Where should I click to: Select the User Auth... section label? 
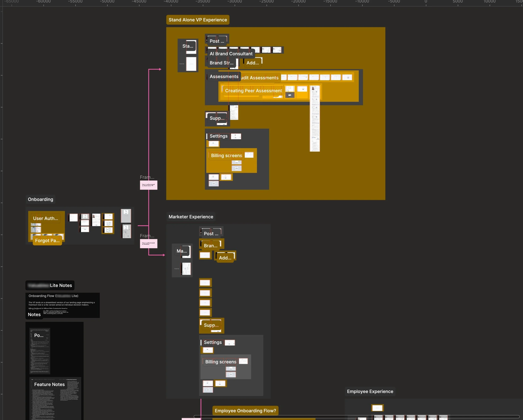tap(45, 218)
